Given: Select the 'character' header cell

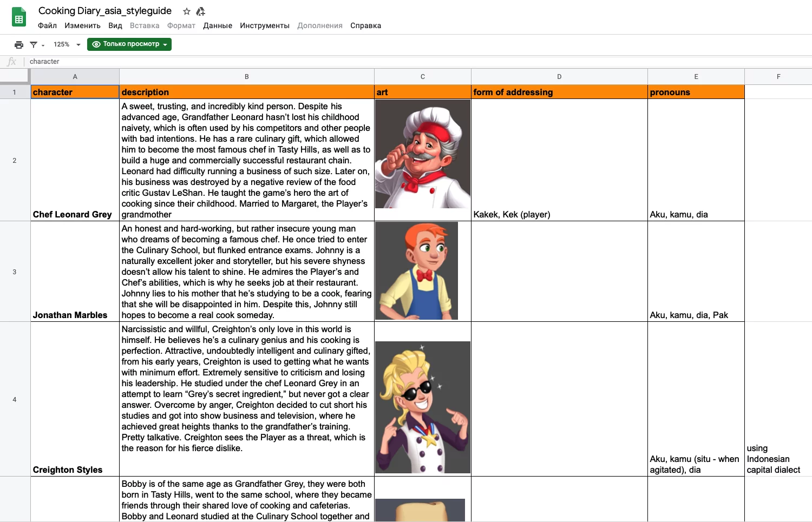Looking at the screenshot, I should pos(75,92).
